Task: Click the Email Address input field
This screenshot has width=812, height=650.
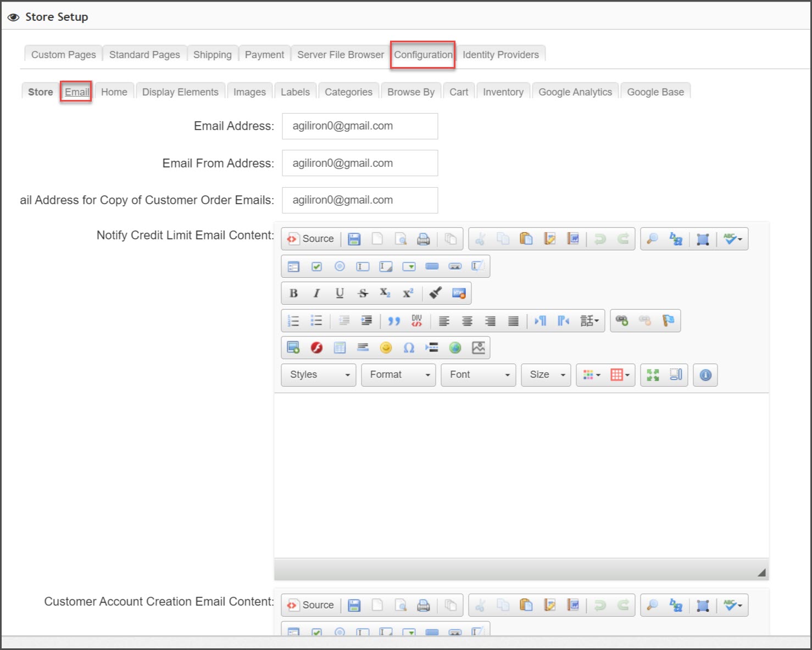Action: [x=360, y=126]
